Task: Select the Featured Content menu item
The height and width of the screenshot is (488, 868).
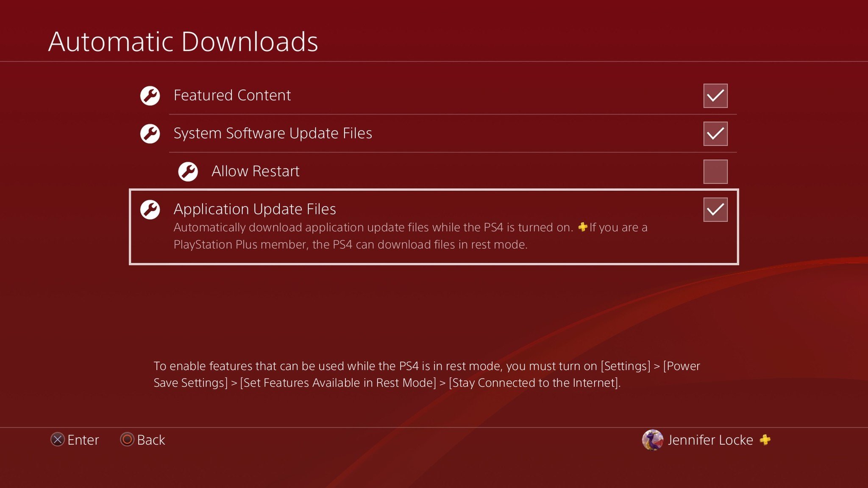Action: [x=232, y=96]
